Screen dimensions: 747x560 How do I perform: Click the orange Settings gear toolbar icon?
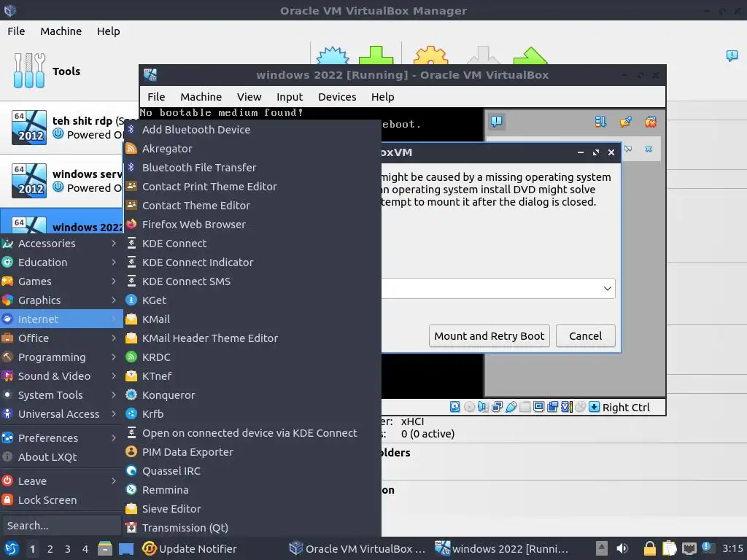click(430, 55)
